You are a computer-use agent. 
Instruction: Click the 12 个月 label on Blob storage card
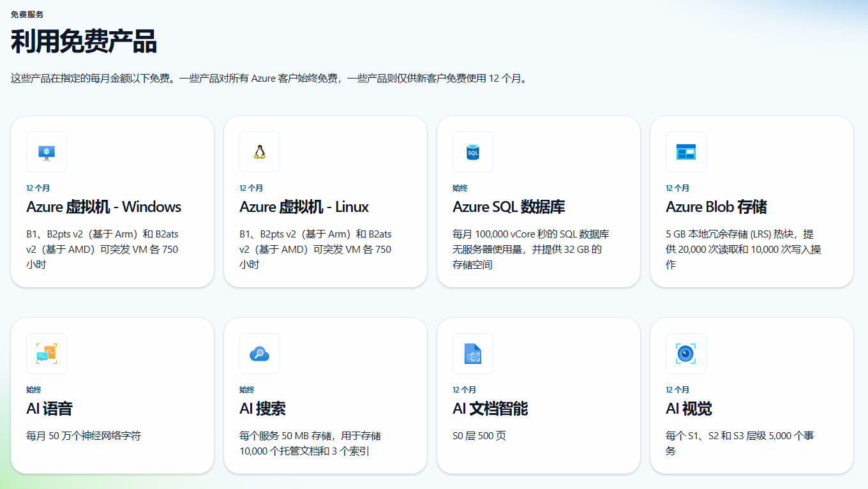click(677, 188)
